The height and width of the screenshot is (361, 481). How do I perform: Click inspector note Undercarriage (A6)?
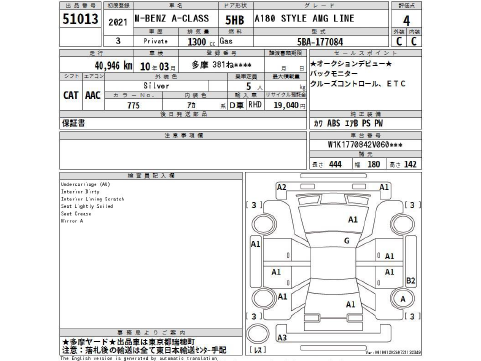click(85, 184)
